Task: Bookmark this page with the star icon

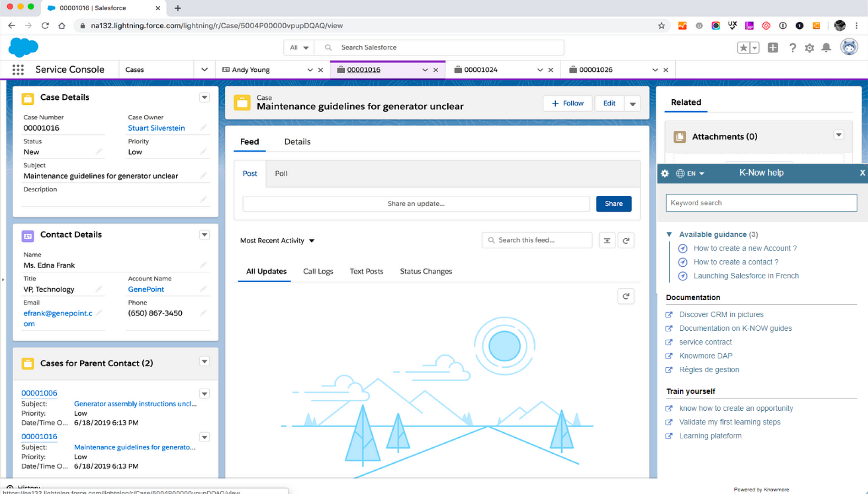Action: point(661,26)
